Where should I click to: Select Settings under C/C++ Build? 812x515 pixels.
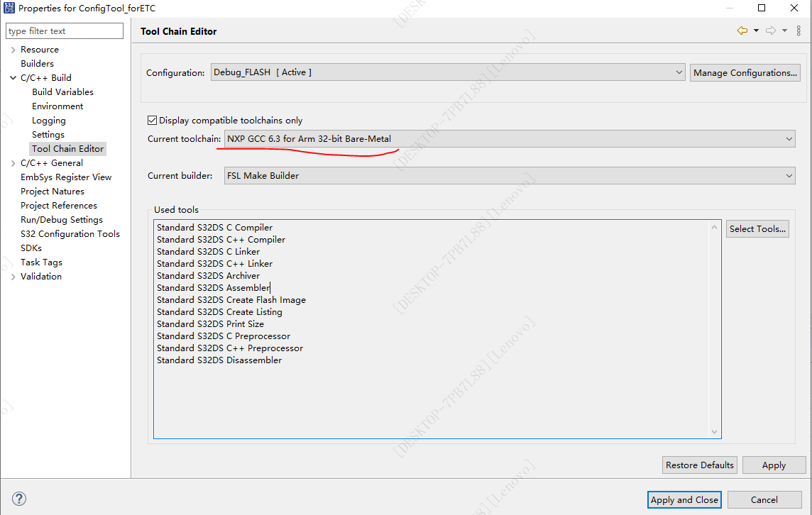click(48, 134)
